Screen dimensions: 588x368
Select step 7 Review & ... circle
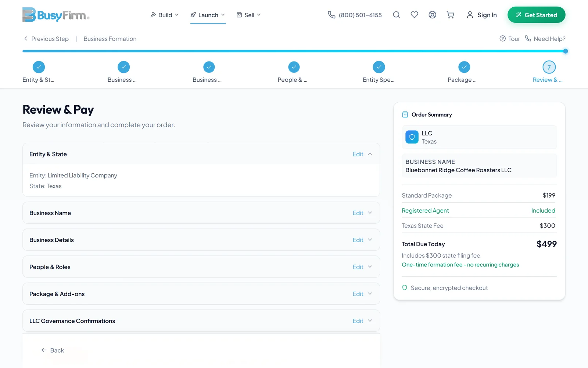549,67
